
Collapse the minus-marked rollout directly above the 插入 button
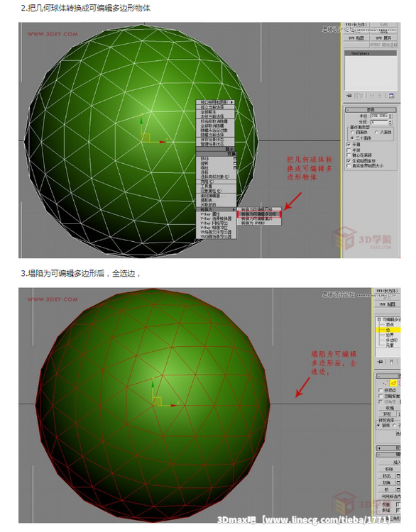pos(389,454)
